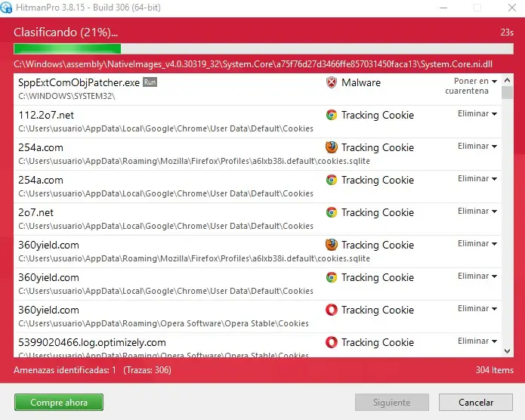Screen dimensions: 525x420
Task: Click the HitmanPro logo in the title bar
Action: tap(7, 8)
